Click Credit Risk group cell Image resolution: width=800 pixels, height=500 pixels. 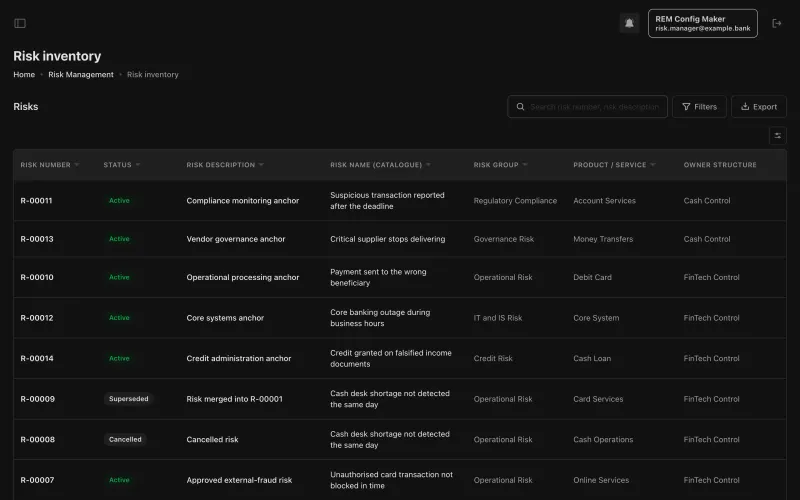click(493, 358)
